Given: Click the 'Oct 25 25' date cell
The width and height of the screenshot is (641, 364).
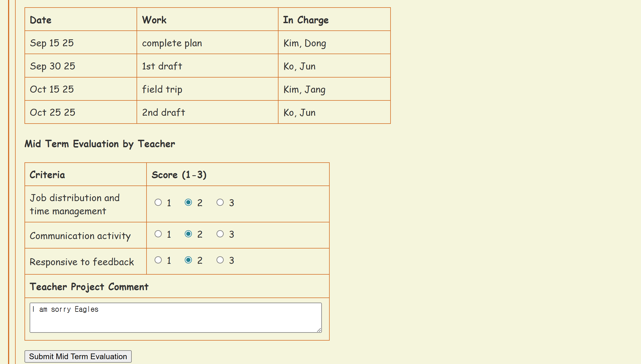Looking at the screenshot, I should (x=53, y=113).
